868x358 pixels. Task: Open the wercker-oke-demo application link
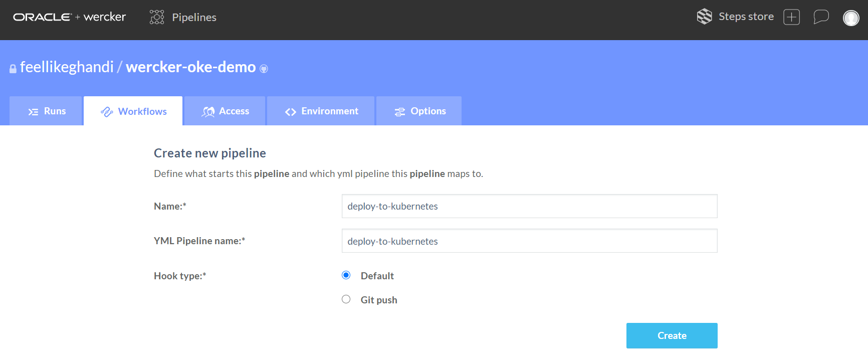(x=190, y=67)
